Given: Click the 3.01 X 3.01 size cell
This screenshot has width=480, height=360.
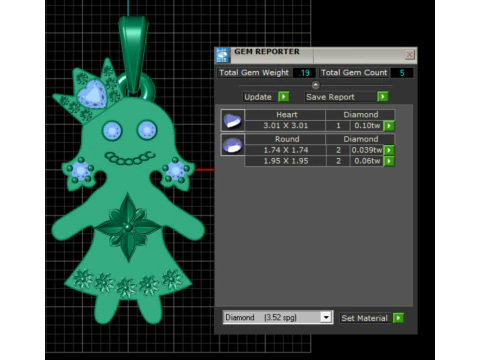Looking at the screenshot, I should [285, 126].
